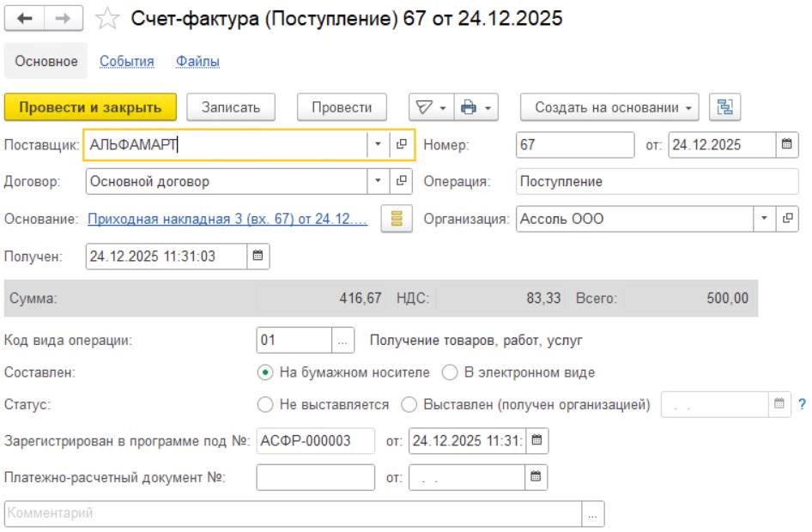The height and width of the screenshot is (532, 812).
Task: Focus the Договор field 'Основной договор'
Action: click(x=227, y=181)
